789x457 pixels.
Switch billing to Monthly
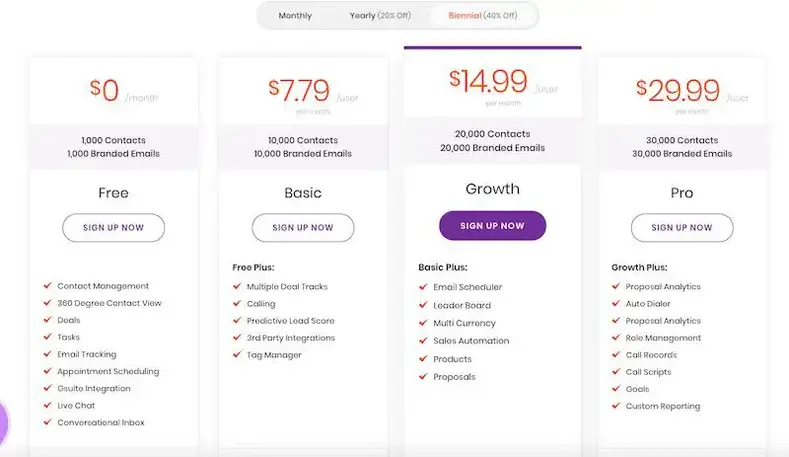295,16
